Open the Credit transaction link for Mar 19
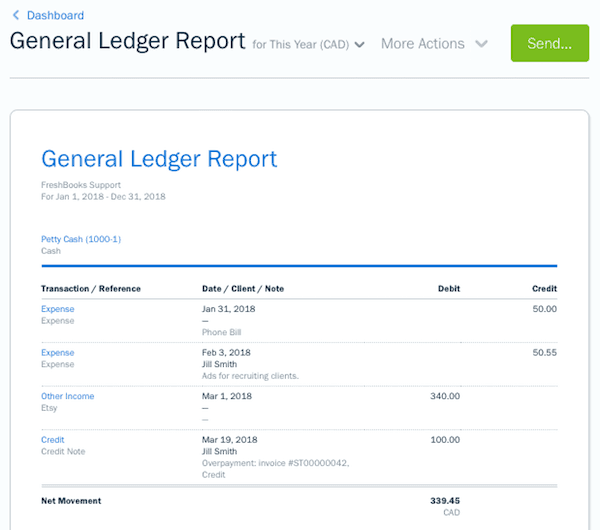Viewport: 600px width, 530px height. [x=52, y=440]
